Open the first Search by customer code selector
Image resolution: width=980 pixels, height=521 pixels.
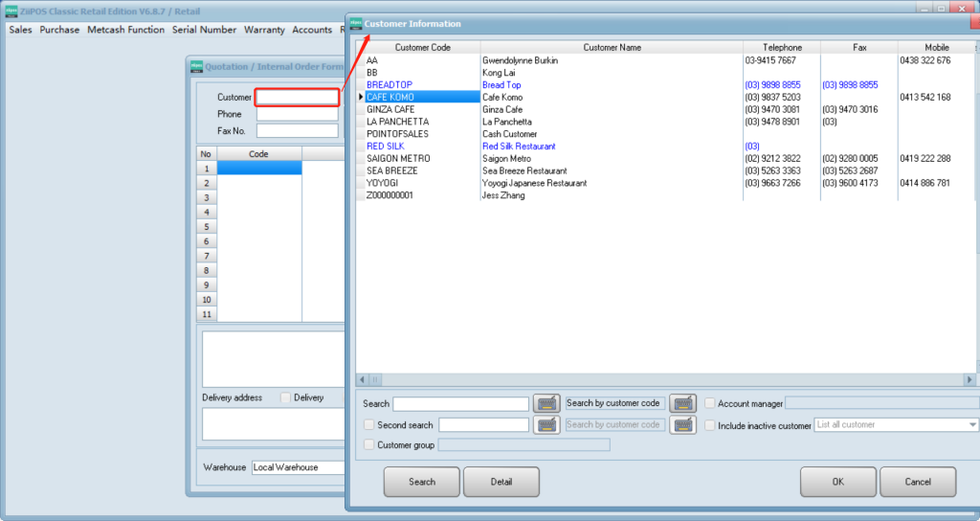click(x=613, y=403)
